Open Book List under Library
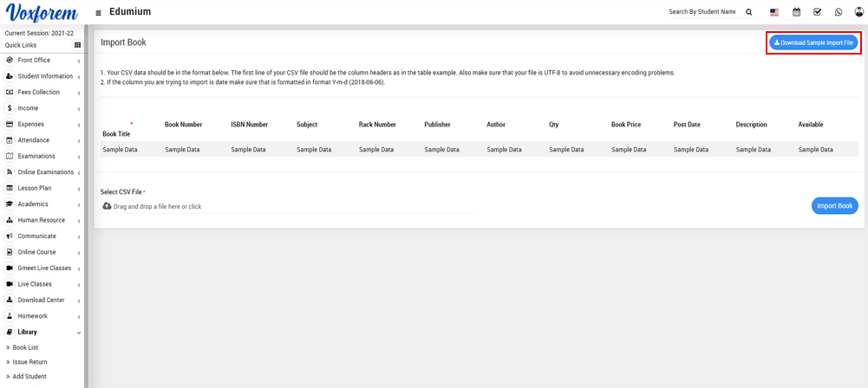Viewport: 868px width, 388px height. pyautogui.click(x=25, y=347)
